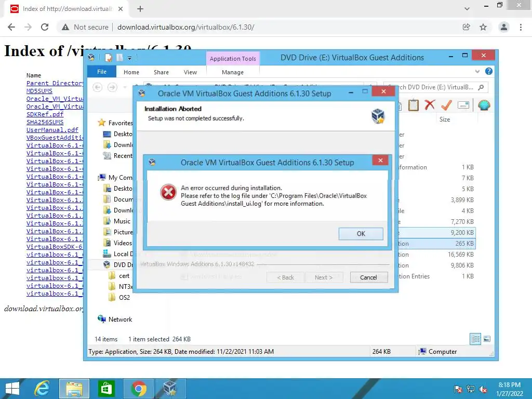Switch to details view icon

click(x=475, y=339)
